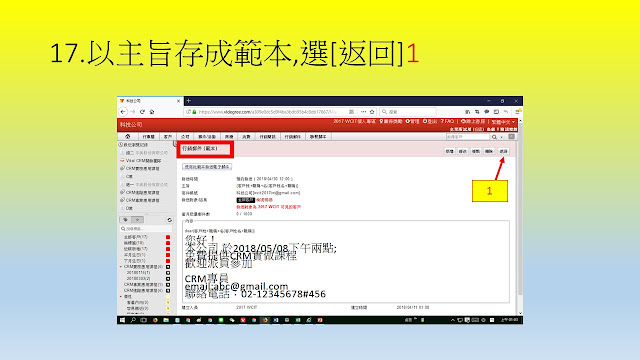The height and width of the screenshot is (360, 640).
Task: Show hidden system tray icons
Action: tap(453, 320)
